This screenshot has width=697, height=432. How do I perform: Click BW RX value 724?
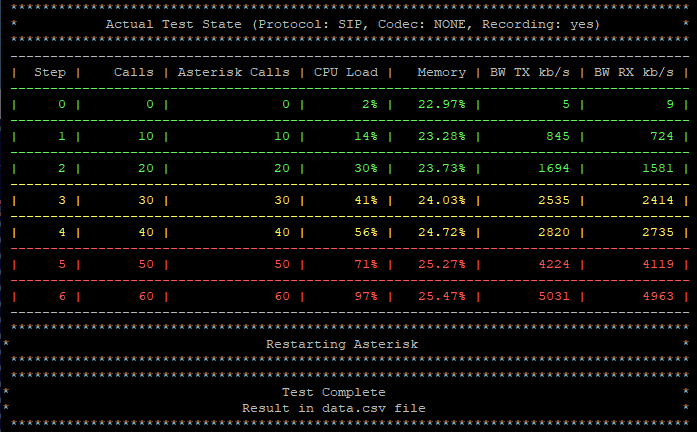click(x=662, y=136)
